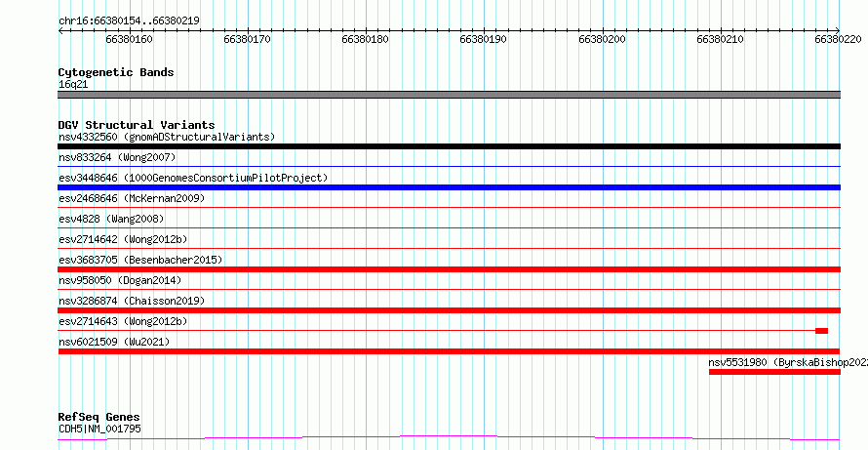This screenshot has height=450, width=868.
Task: Select the Cytogenetic Bands track title
Action: coord(116,72)
